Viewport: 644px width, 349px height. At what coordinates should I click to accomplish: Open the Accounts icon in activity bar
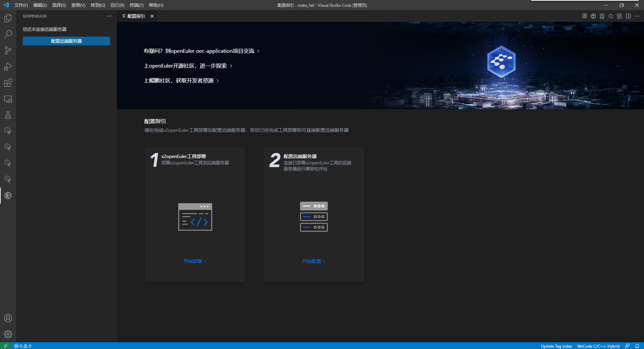[8, 318]
